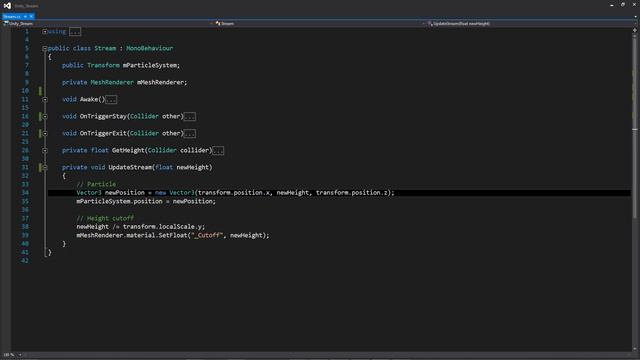Click on 'MeshRenderer' type on line 9
The width and height of the screenshot is (640, 360).
point(112,82)
